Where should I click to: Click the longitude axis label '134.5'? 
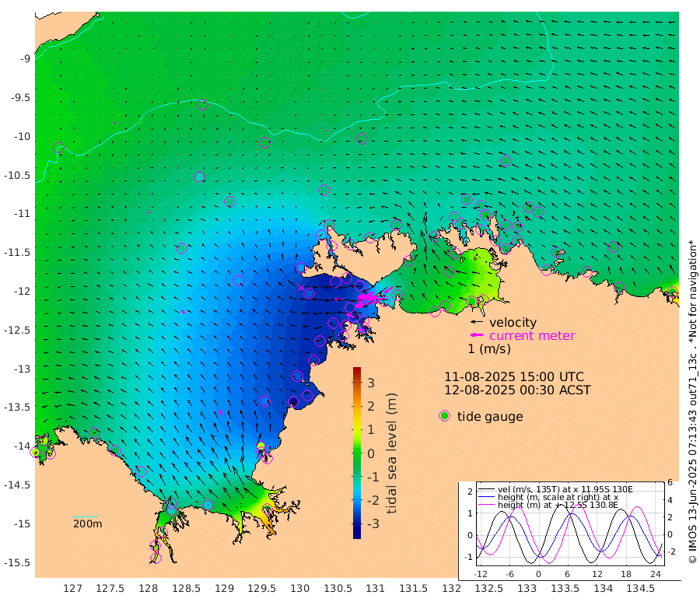641,588
